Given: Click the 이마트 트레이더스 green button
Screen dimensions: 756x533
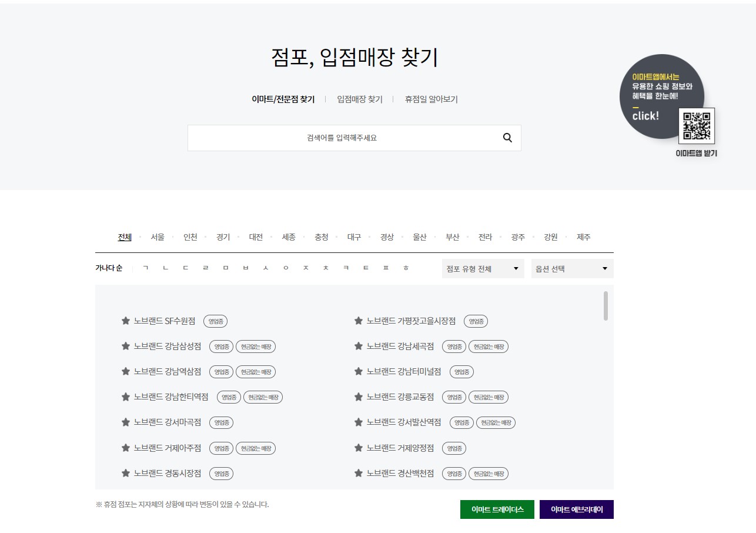Looking at the screenshot, I should point(497,509).
